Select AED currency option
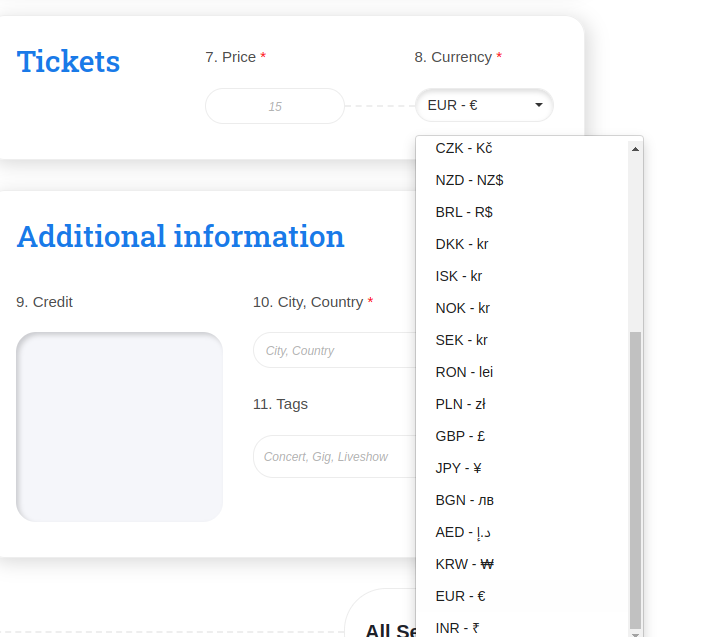Screen dimensions: 708x637 click(x=464, y=532)
